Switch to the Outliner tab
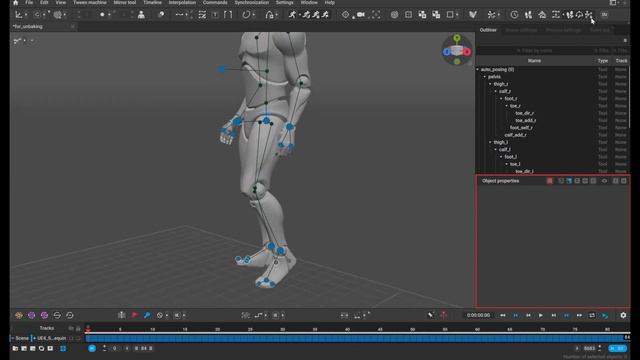This screenshot has height=360, width=640. (488, 30)
